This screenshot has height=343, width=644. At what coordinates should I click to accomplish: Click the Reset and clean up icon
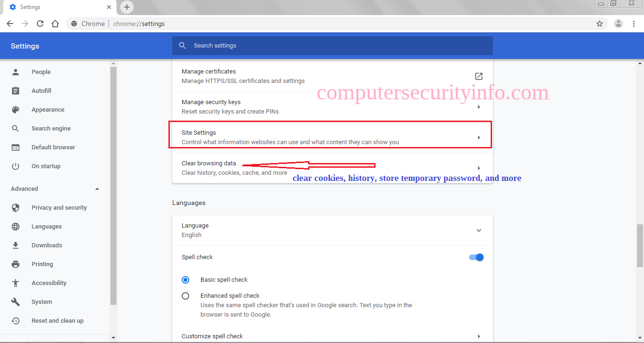tap(16, 321)
